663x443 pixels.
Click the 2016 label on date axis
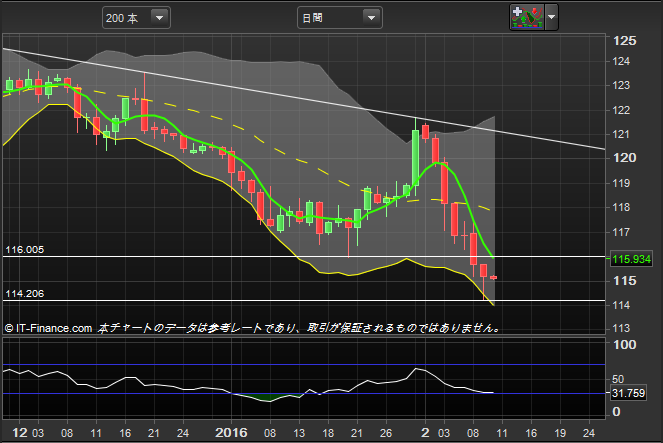(231, 432)
